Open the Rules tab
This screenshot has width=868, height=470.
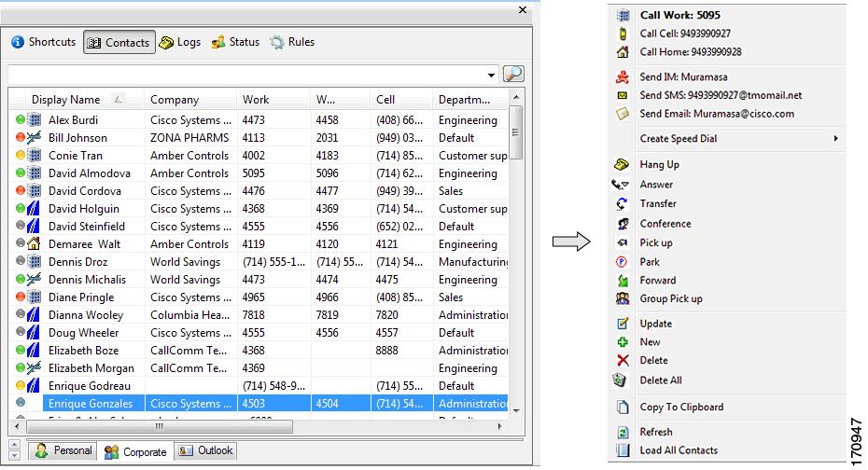pos(292,43)
